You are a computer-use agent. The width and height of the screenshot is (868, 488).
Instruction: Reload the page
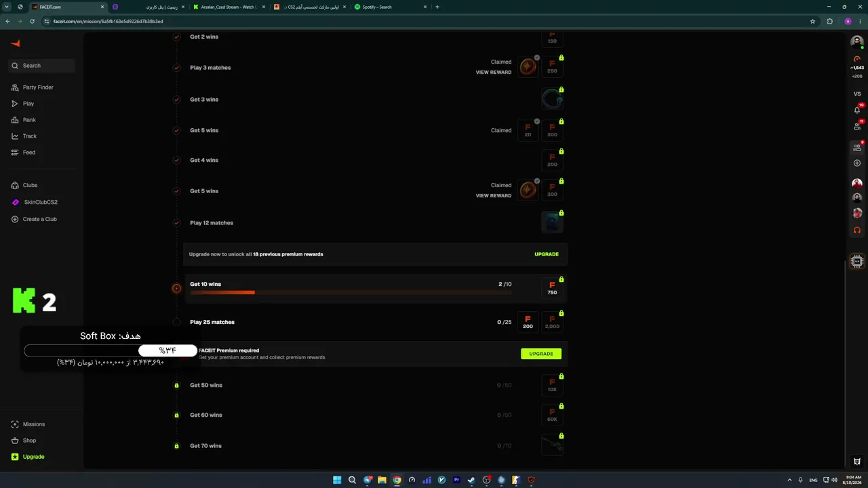click(31, 21)
